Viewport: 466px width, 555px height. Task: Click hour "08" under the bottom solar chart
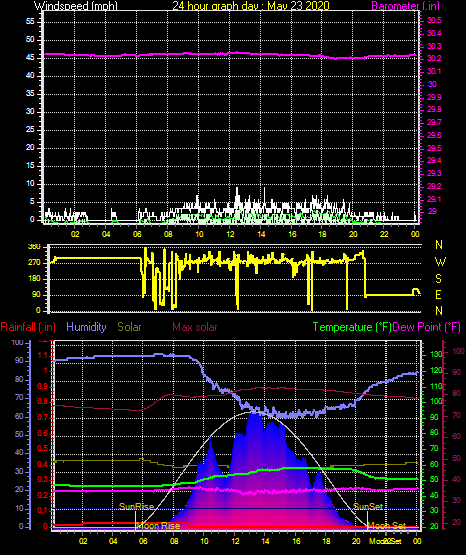tap(174, 541)
